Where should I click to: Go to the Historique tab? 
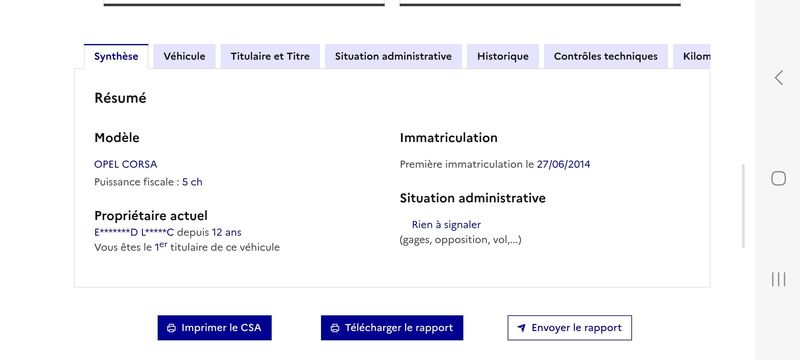point(503,56)
